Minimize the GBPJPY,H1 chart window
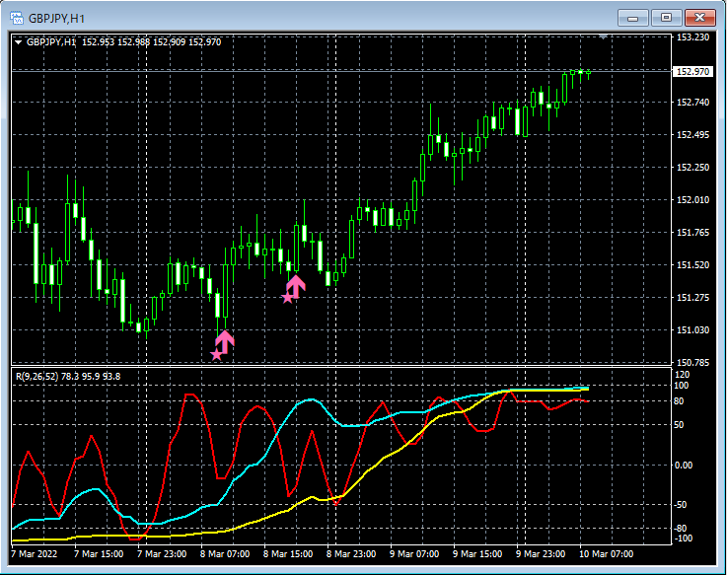Image resolution: width=728 pixels, height=575 pixels. tap(633, 18)
